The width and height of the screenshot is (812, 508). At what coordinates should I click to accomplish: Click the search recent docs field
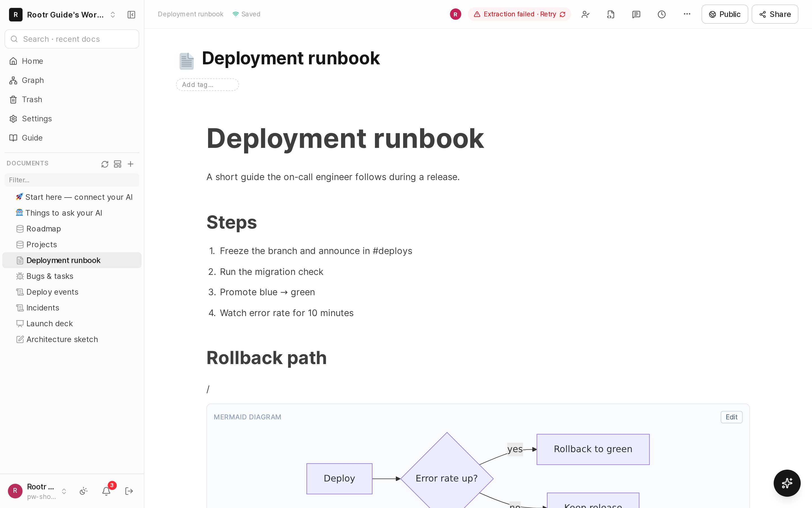72,39
